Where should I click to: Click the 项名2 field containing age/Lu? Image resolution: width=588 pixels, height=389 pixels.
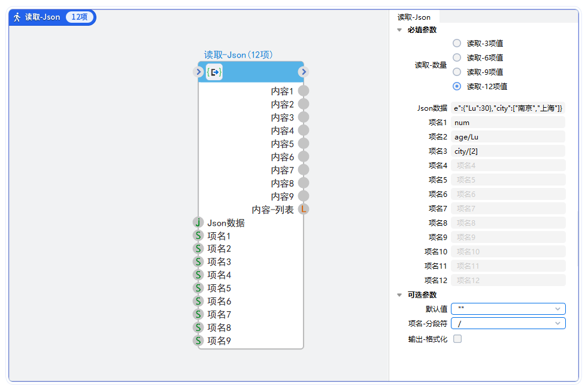(508, 137)
